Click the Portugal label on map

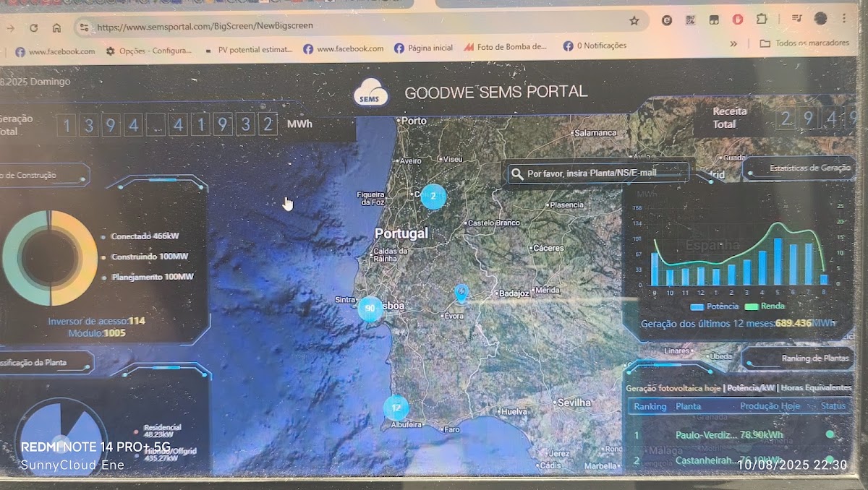tap(401, 233)
